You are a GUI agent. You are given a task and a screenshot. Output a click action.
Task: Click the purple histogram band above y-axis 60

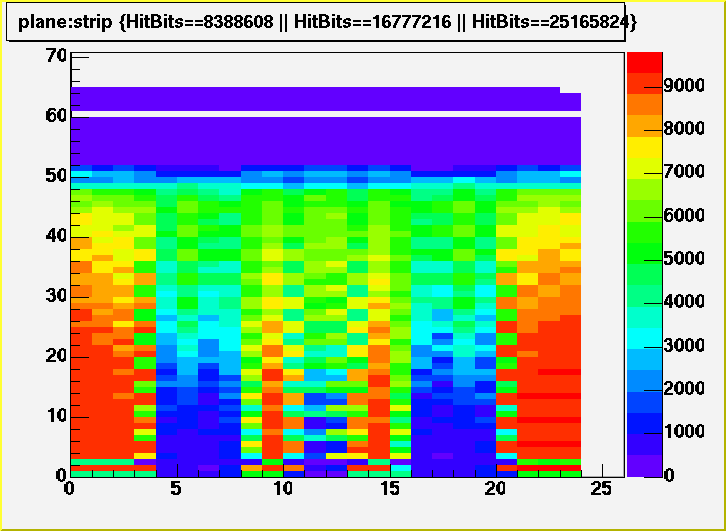(x=326, y=99)
